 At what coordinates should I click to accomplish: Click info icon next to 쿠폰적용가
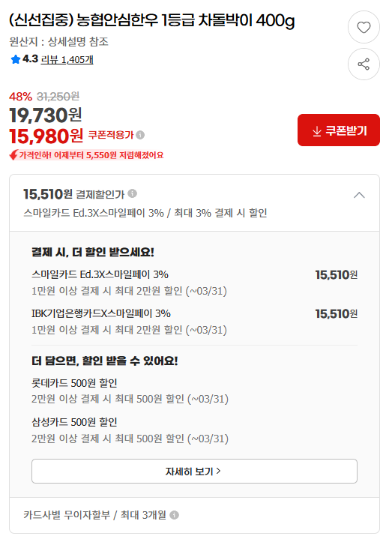(x=140, y=135)
